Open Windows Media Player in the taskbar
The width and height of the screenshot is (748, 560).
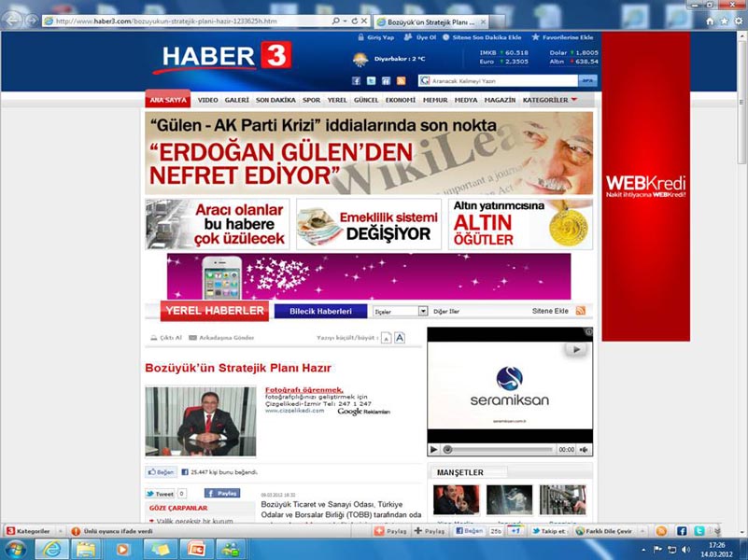click(x=122, y=550)
